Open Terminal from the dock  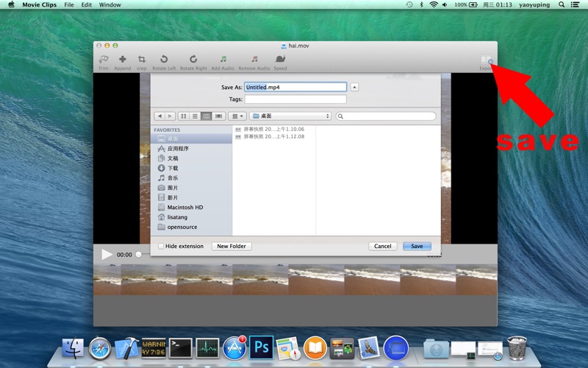point(180,347)
